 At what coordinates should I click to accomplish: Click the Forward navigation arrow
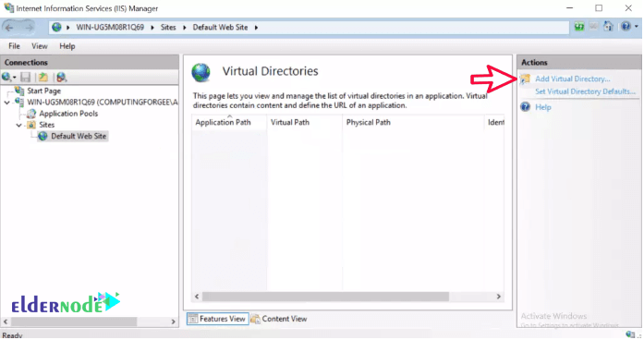29,28
